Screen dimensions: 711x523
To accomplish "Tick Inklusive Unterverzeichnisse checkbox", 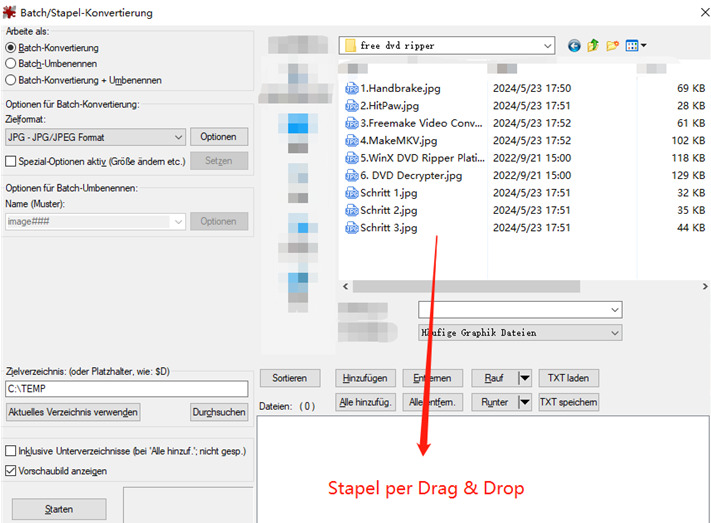I will (x=11, y=452).
